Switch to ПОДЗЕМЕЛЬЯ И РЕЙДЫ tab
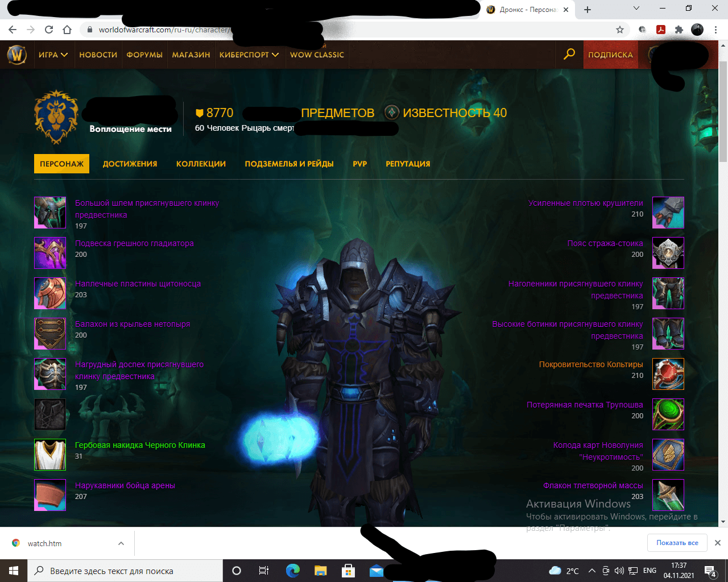 point(289,164)
